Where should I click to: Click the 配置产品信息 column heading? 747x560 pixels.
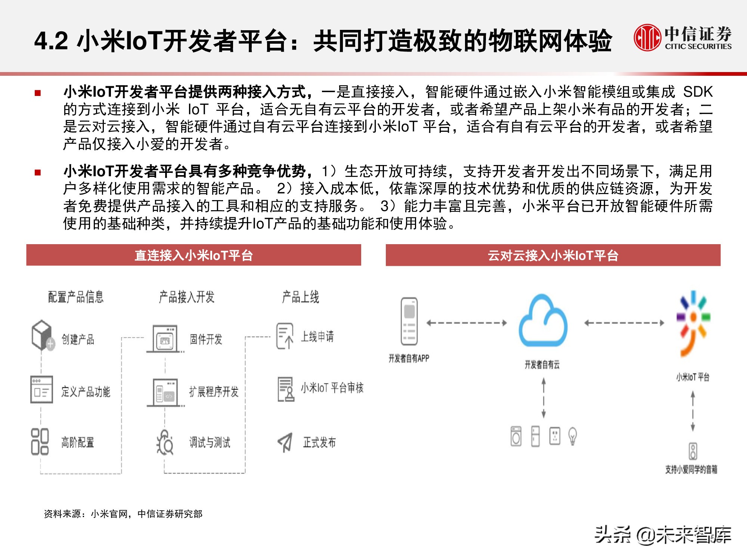[76, 297]
